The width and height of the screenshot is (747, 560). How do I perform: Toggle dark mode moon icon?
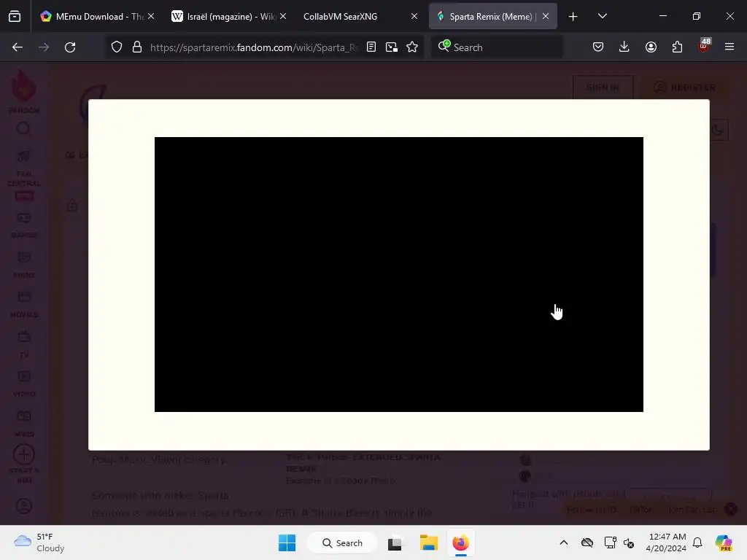pyautogui.click(x=719, y=130)
